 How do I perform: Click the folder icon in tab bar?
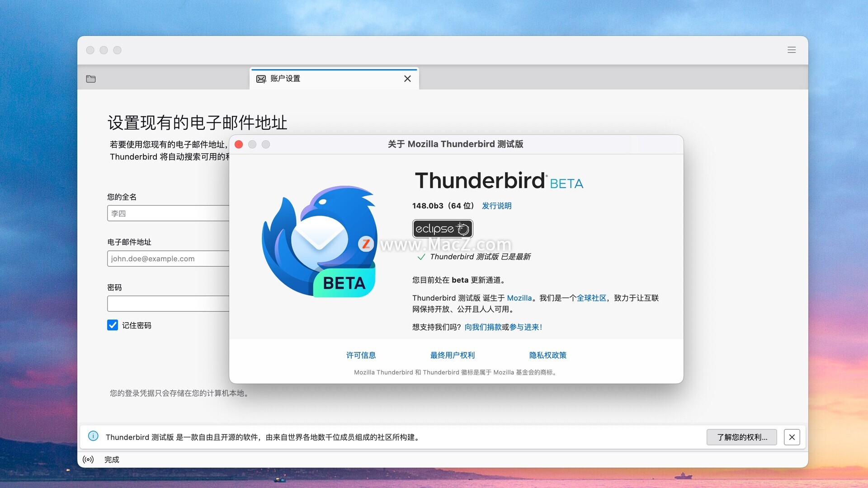91,79
